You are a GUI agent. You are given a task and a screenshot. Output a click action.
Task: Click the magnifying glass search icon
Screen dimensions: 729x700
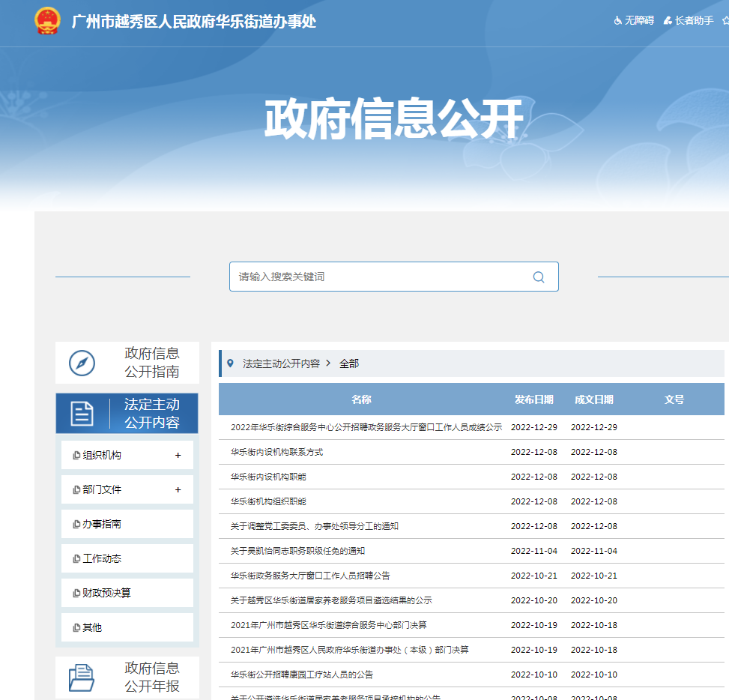coord(539,277)
